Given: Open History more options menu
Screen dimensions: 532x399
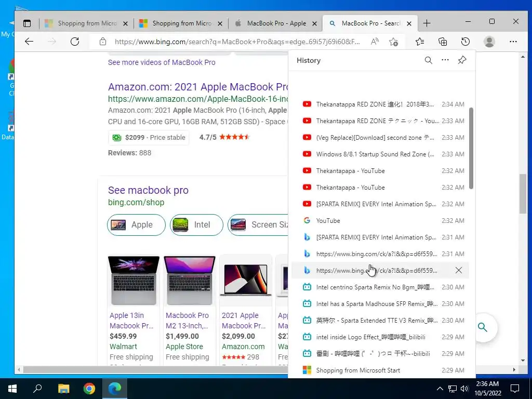Looking at the screenshot, I should pos(445,60).
